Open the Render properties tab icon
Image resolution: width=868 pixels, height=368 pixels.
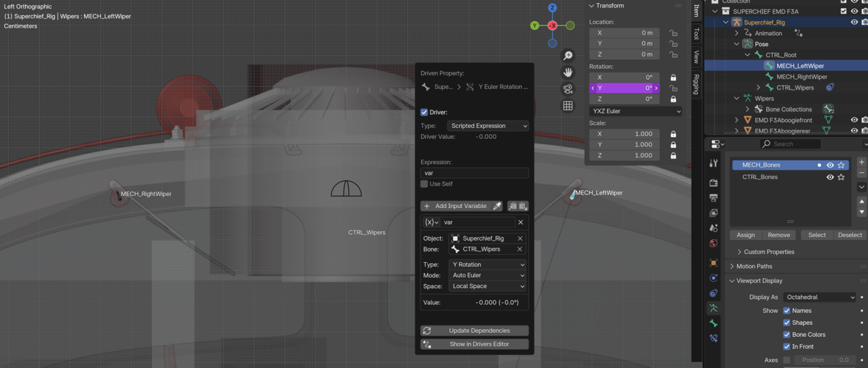713,183
